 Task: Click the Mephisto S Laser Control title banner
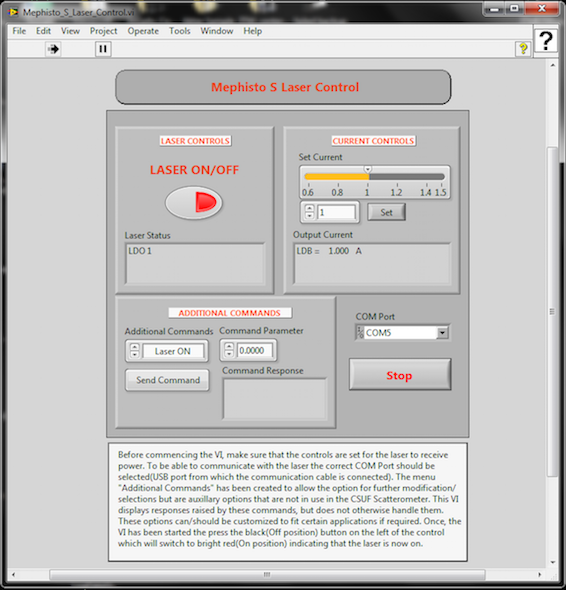tap(283, 87)
